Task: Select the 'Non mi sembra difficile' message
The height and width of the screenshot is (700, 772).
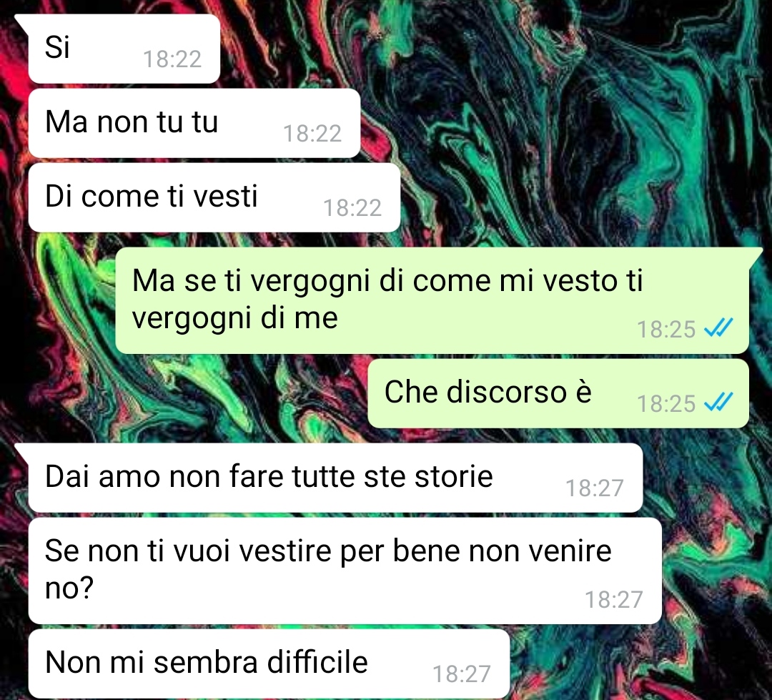Action: (268, 664)
